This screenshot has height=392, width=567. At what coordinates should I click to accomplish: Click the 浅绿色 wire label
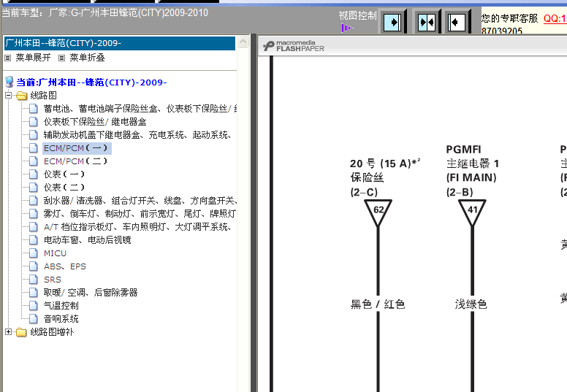[471, 304]
